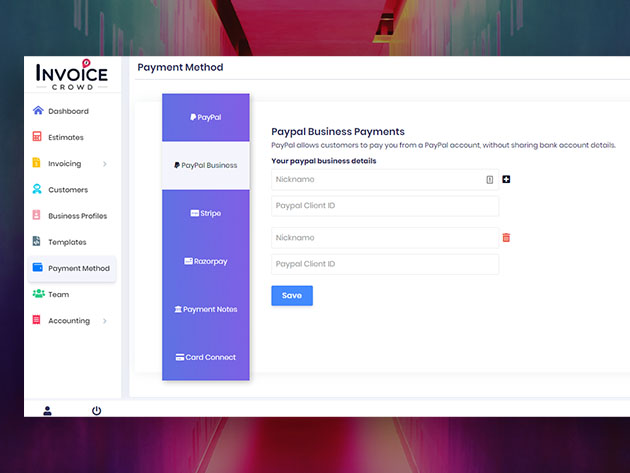
Task: Click the power logout icon
Action: (96, 411)
